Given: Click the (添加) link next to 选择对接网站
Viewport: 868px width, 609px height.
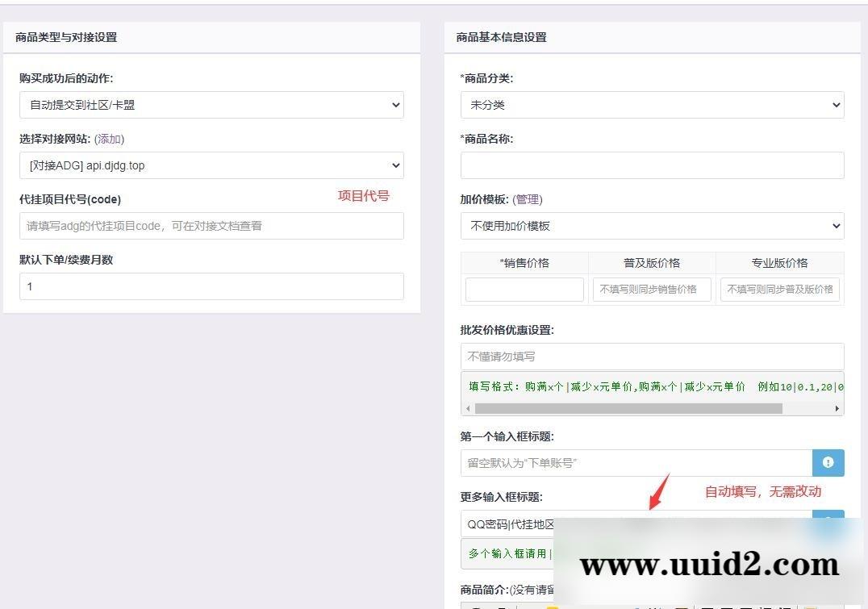Looking at the screenshot, I should [109, 139].
